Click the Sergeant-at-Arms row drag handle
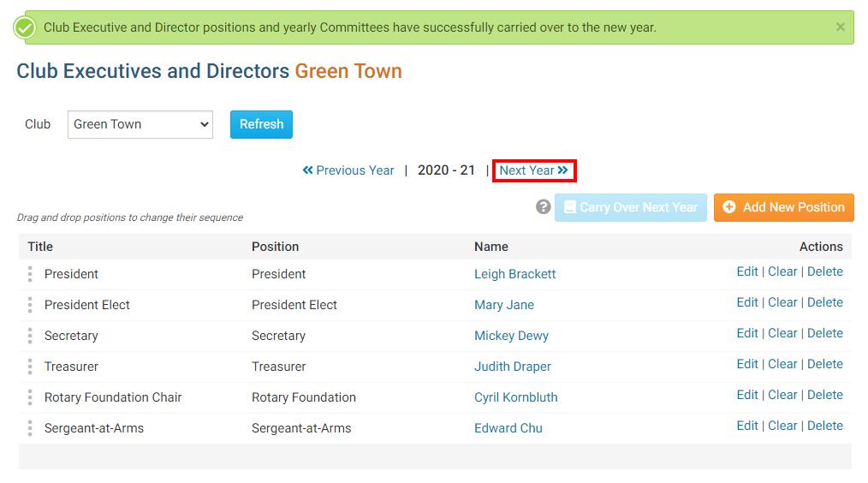The width and height of the screenshot is (868, 483). (30, 428)
